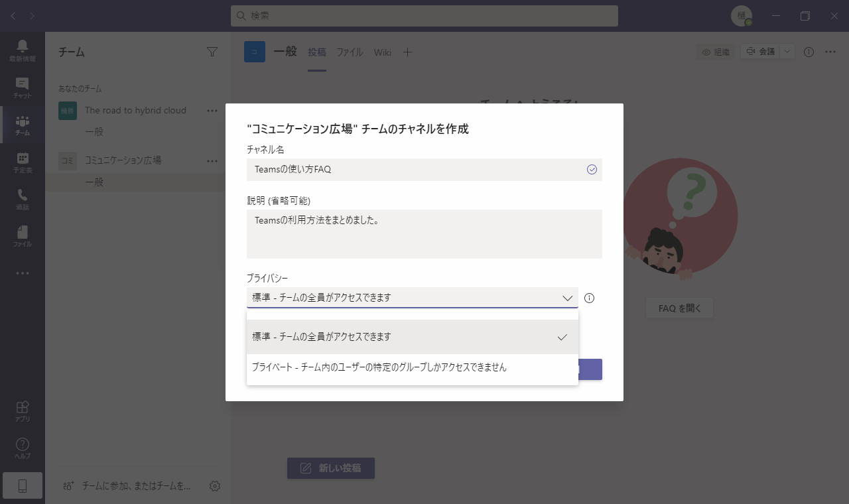Click the filter funnel icon in Teams panel

pos(212,52)
